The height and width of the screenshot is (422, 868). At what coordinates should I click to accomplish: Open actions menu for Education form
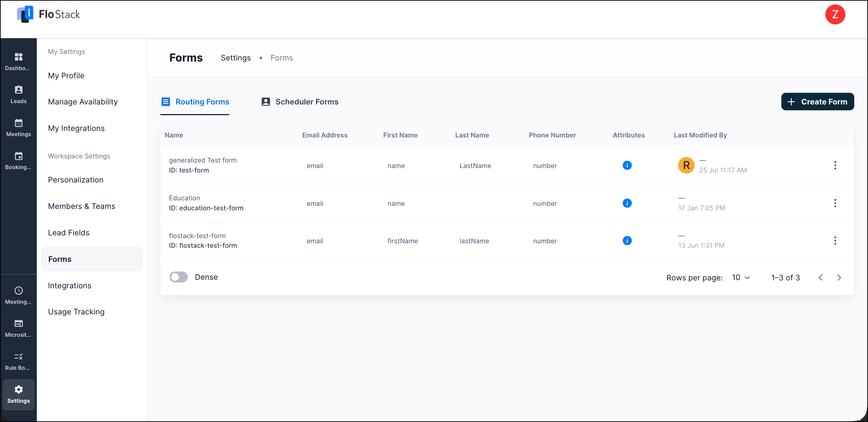point(835,203)
